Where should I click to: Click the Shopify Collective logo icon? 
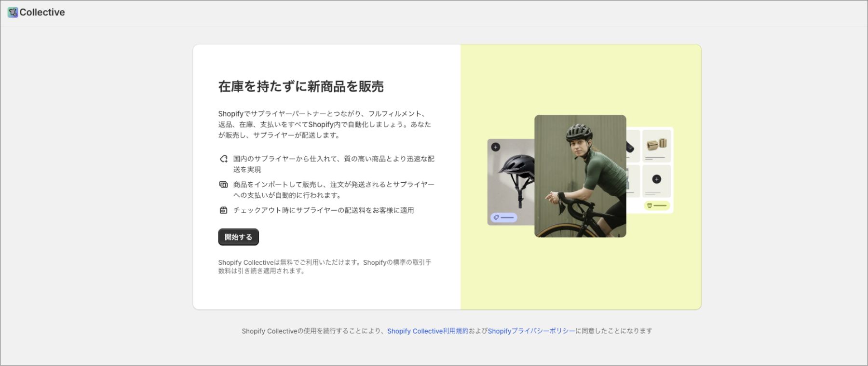click(x=13, y=13)
